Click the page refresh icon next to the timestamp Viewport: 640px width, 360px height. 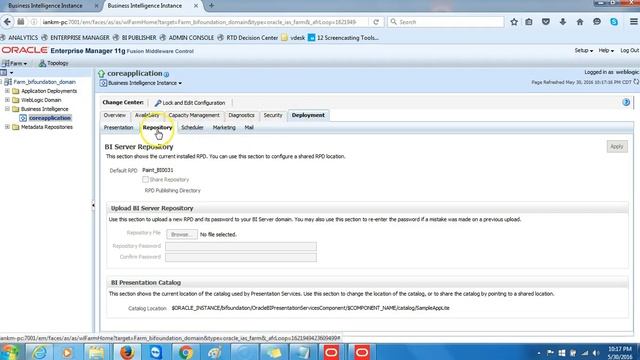pyautogui.click(x=636, y=82)
